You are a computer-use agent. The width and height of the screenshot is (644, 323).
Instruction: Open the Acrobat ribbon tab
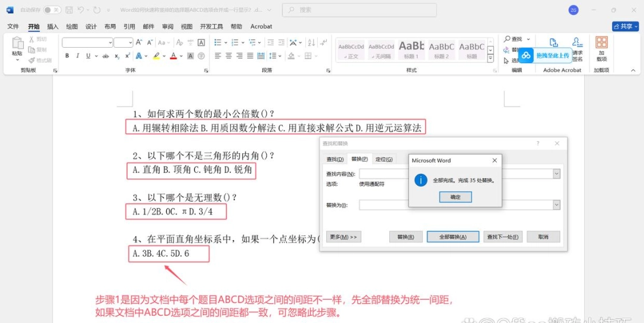tap(261, 26)
